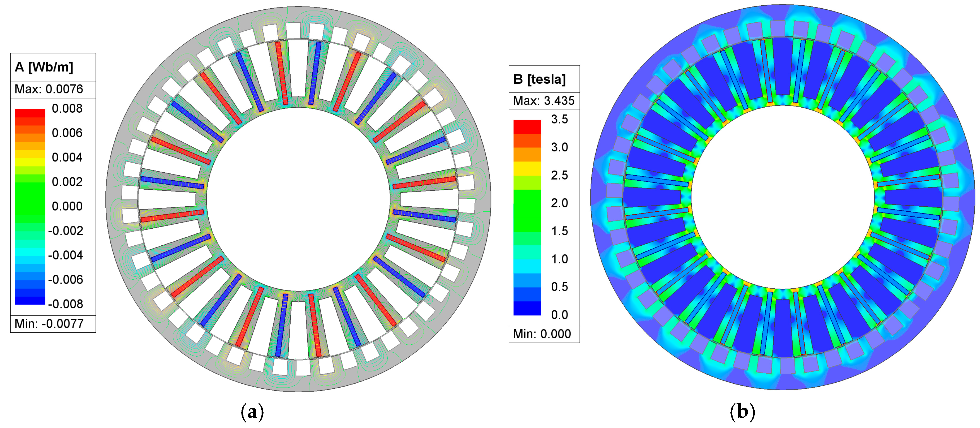Screen dimensions: 980x428
Task: Click the red swatch in A legend
Action: coord(30,113)
